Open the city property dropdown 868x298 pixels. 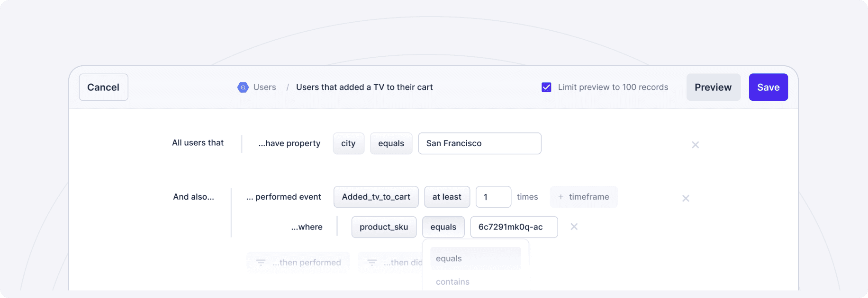click(348, 143)
